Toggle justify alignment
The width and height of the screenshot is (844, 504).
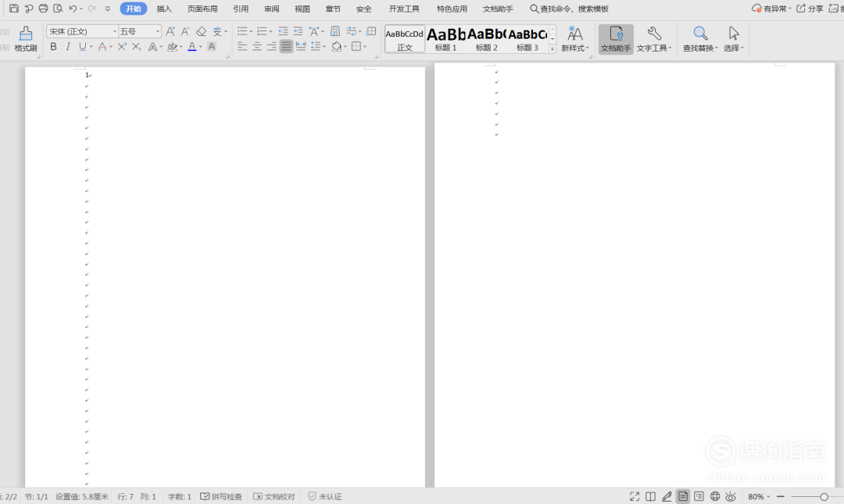tap(286, 47)
